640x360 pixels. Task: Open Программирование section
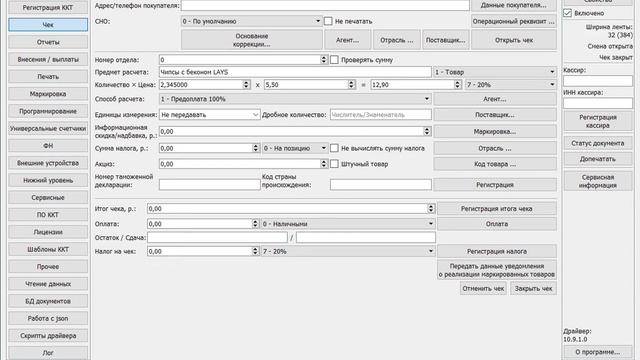(48, 111)
